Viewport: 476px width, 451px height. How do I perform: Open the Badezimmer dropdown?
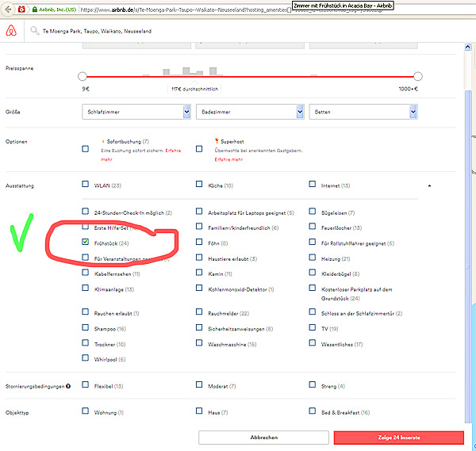[x=249, y=113]
